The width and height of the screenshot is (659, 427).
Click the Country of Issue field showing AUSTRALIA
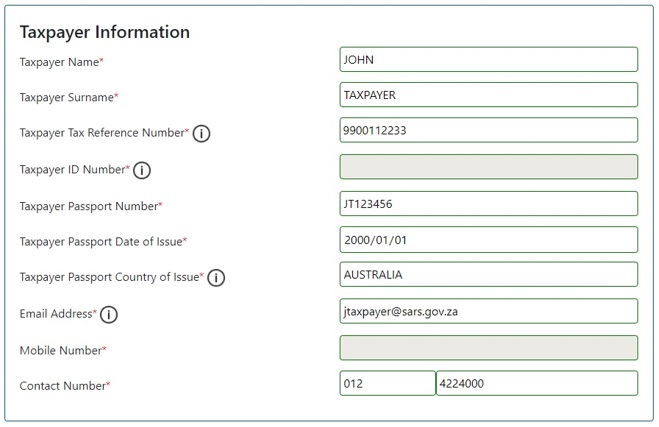[x=488, y=274]
